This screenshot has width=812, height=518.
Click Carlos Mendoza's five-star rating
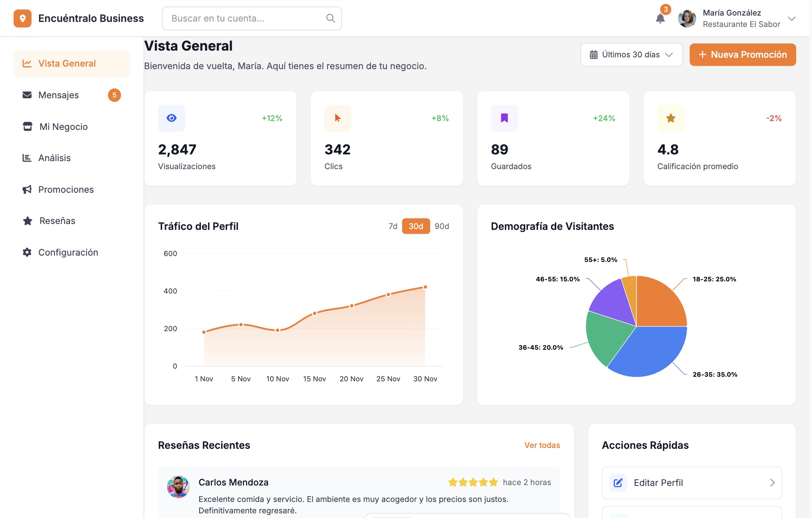coord(473,482)
